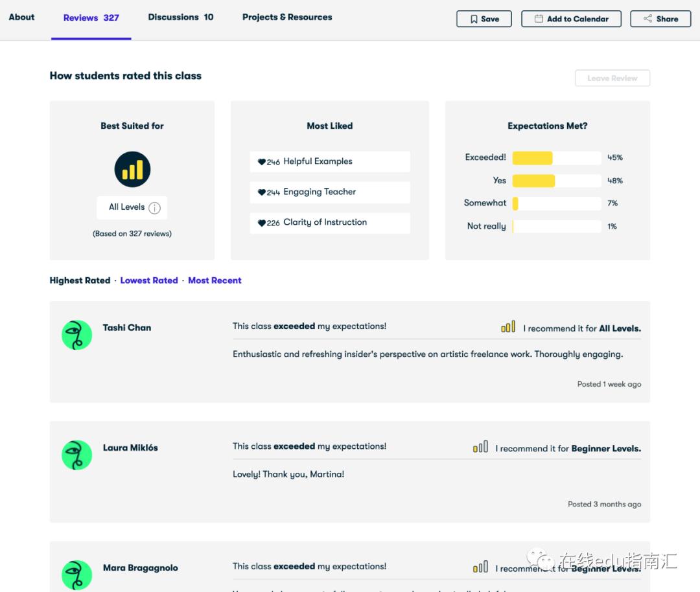Image resolution: width=700 pixels, height=592 pixels.
Task: Click the level bars icon in Laura Miklós's review
Action: click(480, 447)
